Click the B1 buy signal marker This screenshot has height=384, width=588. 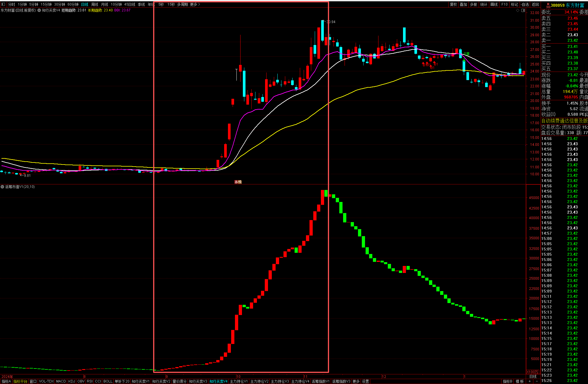click(436, 64)
